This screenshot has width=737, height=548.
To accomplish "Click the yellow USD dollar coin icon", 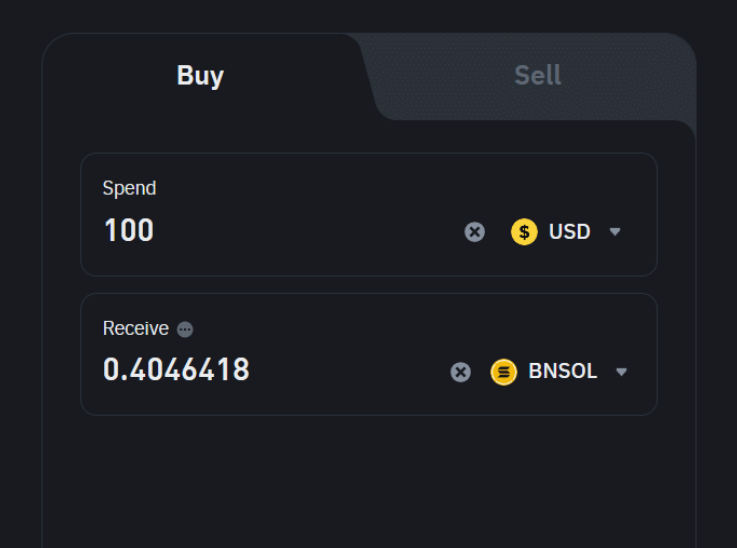I will tap(524, 232).
